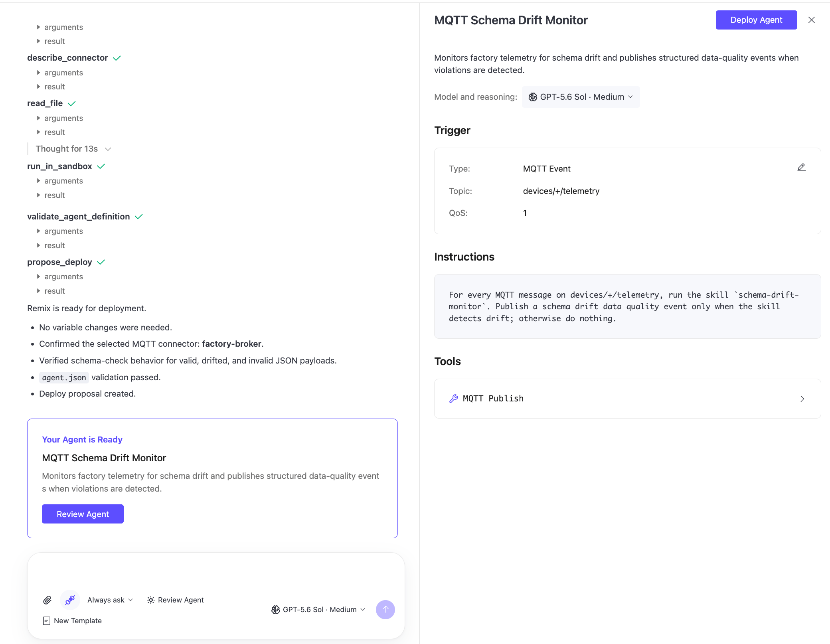Expand arguments under describe_connector

pos(60,73)
